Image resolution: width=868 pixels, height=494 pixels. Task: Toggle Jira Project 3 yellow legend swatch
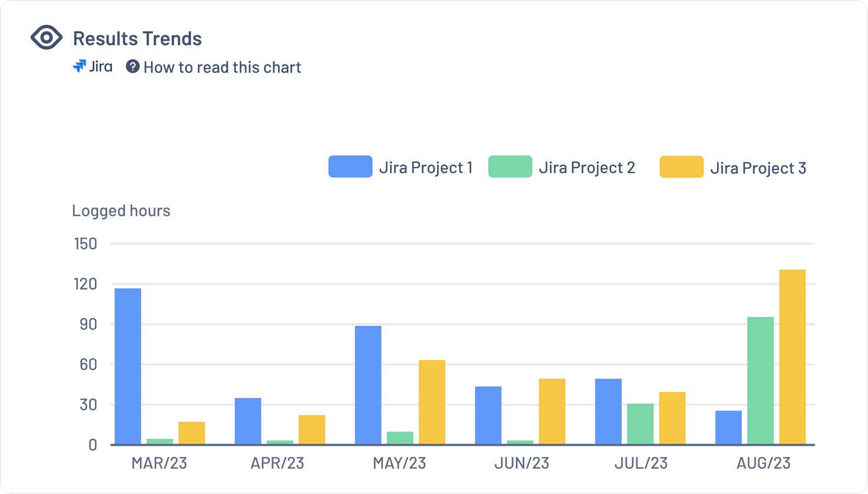pos(681,166)
